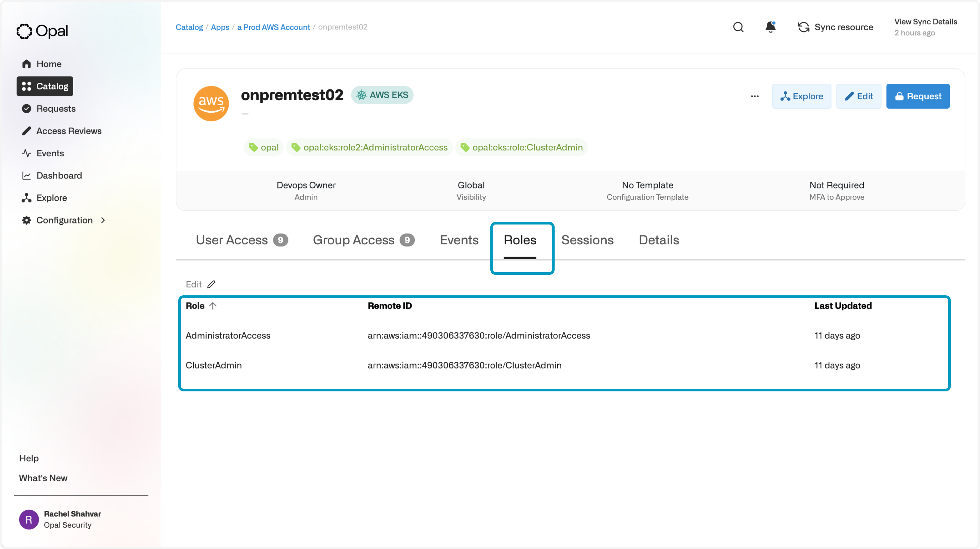Click the Opal logo in sidebar

coord(42,31)
